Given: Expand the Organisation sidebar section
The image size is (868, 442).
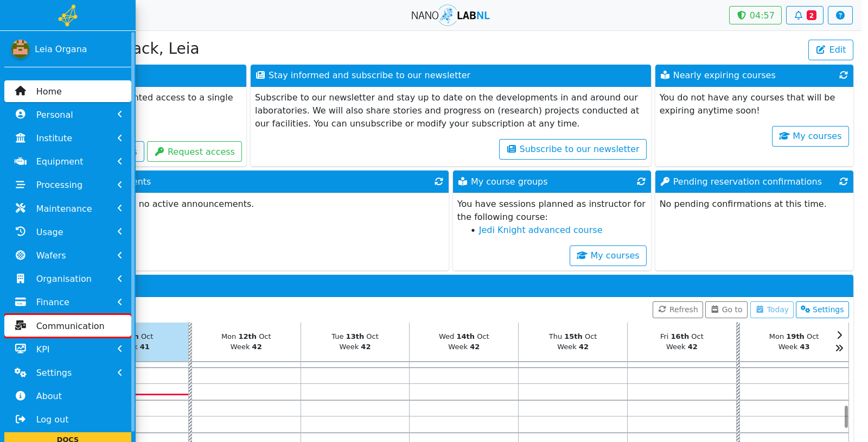Looking at the screenshot, I should click(68, 279).
